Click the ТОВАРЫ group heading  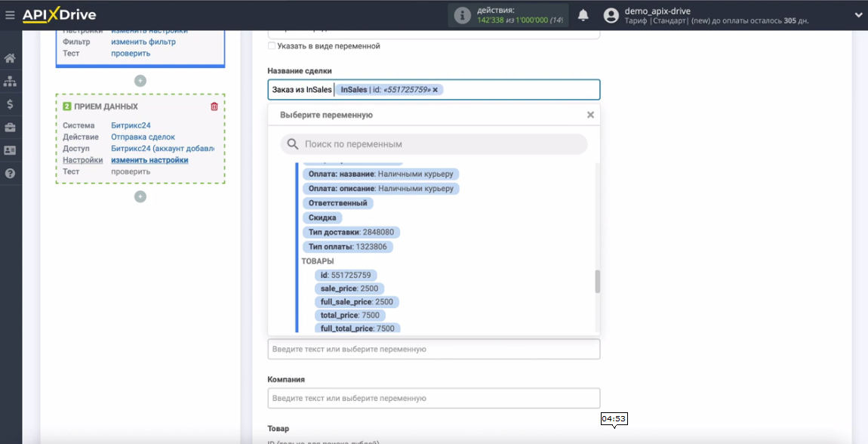[318, 261]
